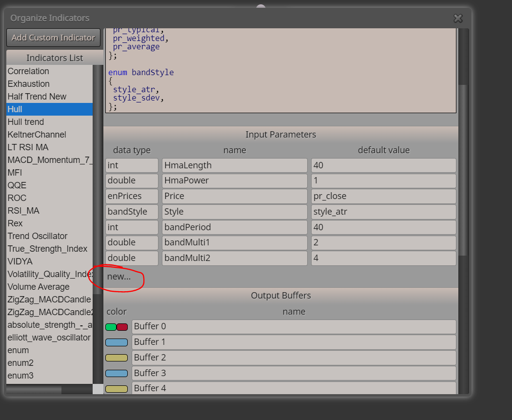Click the Buffer 0 name field

[x=294, y=327]
